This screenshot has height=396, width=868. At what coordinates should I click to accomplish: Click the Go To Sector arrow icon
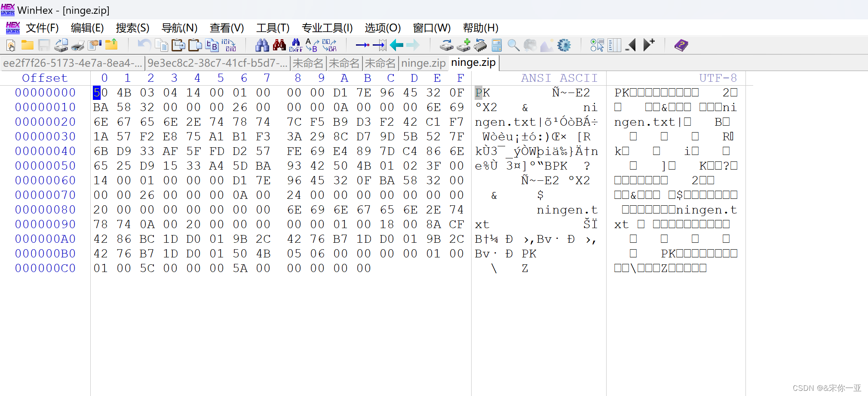click(x=380, y=45)
